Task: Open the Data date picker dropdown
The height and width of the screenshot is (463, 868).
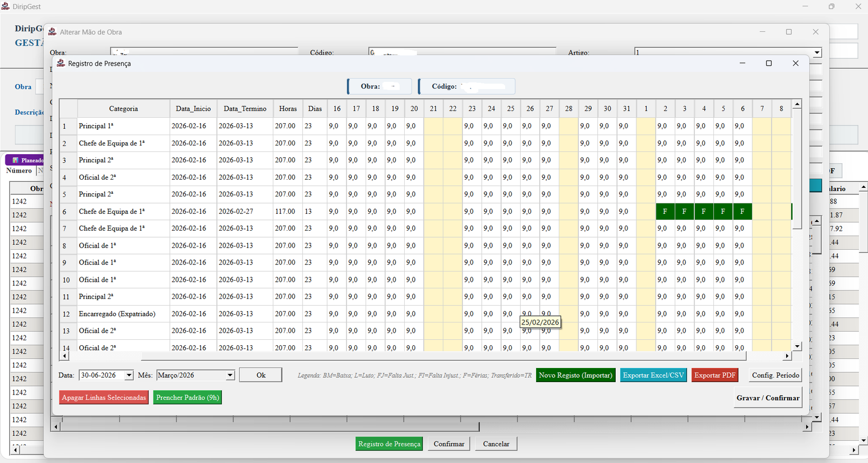Action: (x=129, y=375)
